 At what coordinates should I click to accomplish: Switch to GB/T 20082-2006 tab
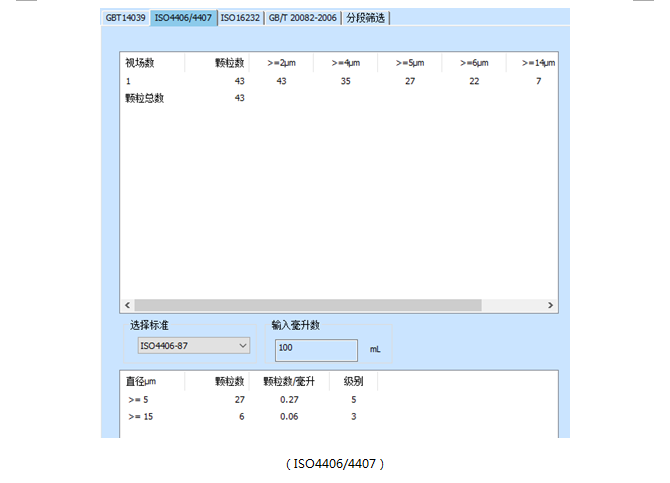coord(302,18)
